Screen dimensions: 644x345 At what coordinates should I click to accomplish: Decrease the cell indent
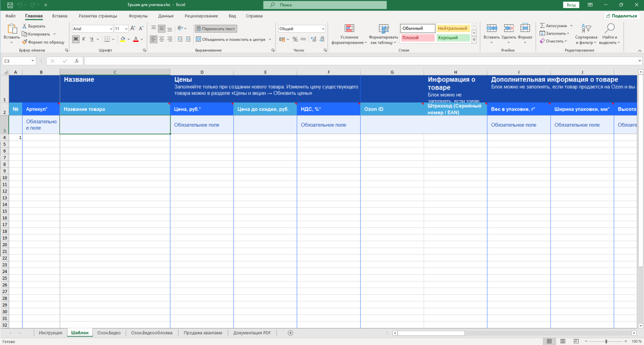click(180, 39)
